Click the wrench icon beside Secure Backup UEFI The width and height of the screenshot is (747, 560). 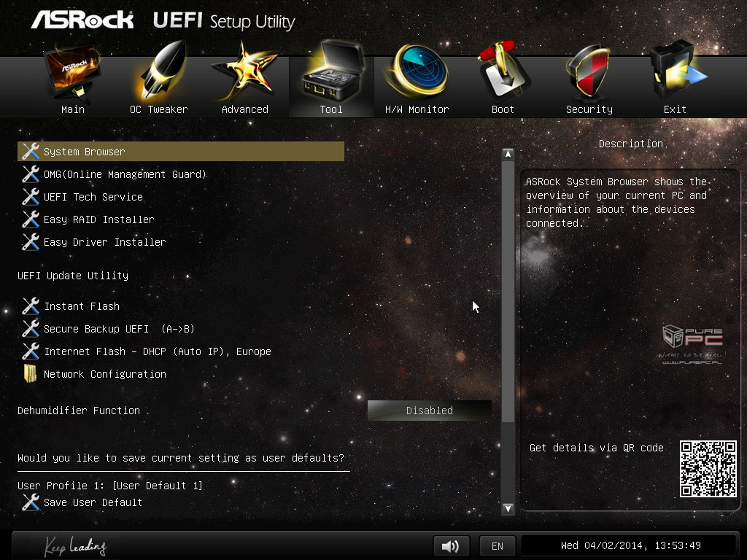[31, 329]
